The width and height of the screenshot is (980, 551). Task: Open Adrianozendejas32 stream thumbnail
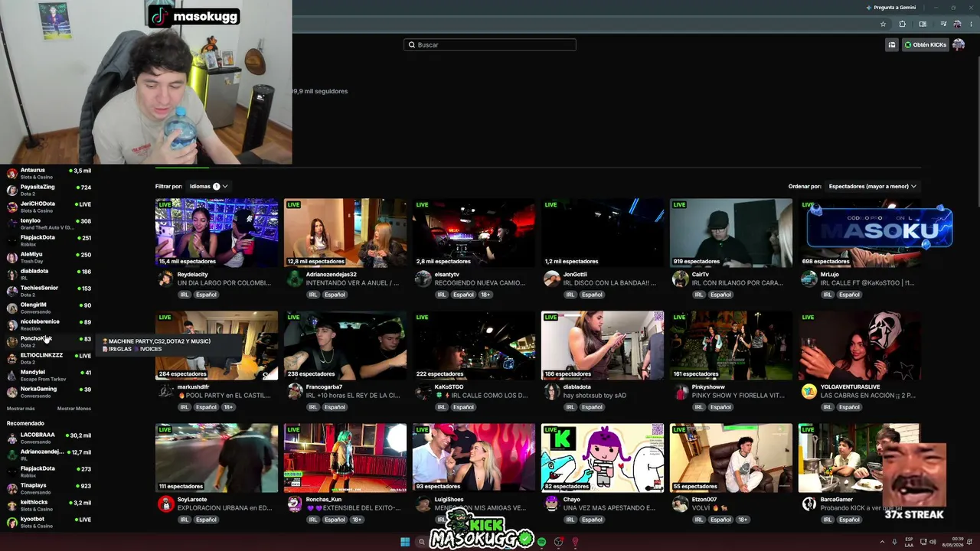tap(345, 233)
